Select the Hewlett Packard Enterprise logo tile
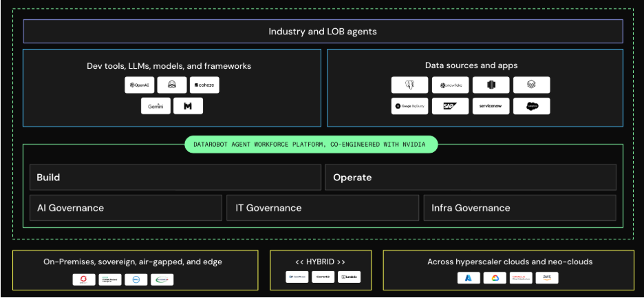Viewport: 644px width, 298px height. [110, 279]
